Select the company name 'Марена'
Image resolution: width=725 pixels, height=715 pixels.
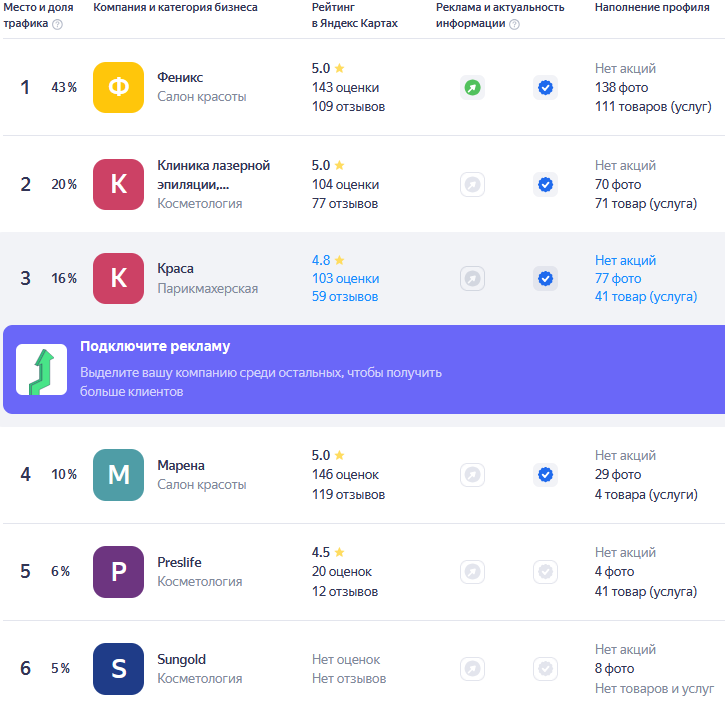181,465
